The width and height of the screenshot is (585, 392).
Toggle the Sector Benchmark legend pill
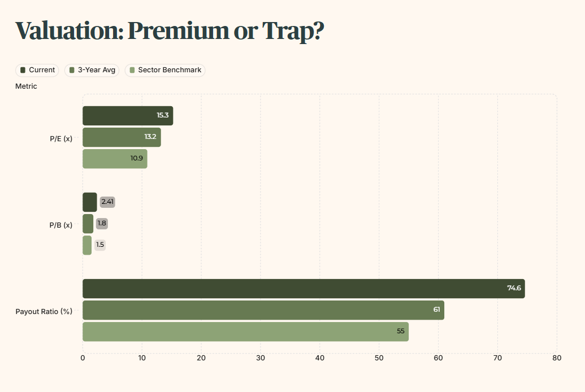pos(165,70)
